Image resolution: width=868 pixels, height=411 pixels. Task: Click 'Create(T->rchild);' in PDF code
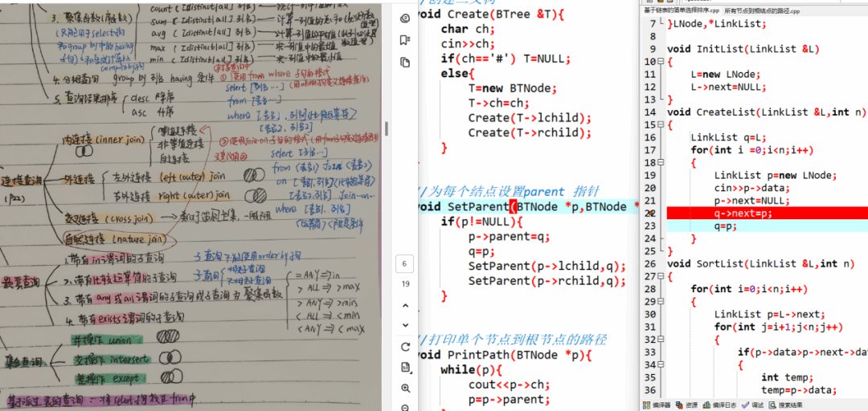click(x=530, y=132)
